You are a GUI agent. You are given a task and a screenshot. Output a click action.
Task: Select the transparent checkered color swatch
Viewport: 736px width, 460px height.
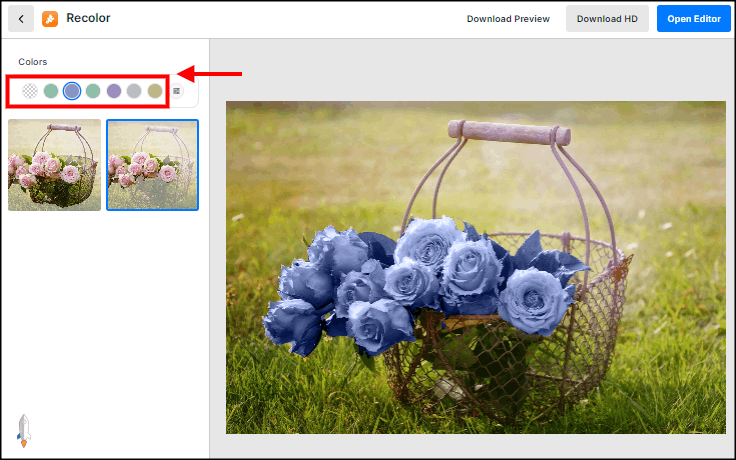pyautogui.click(x=30, y=91)
